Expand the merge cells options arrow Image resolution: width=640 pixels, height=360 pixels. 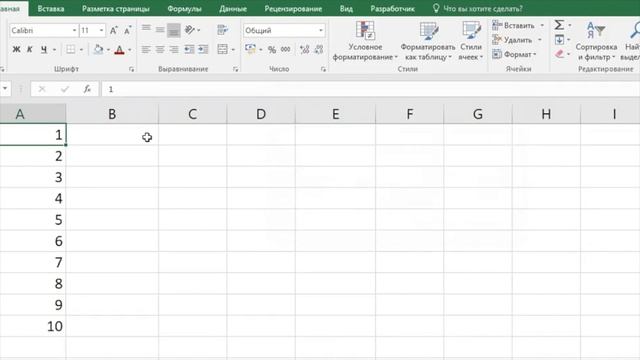[x=233, y=50]
